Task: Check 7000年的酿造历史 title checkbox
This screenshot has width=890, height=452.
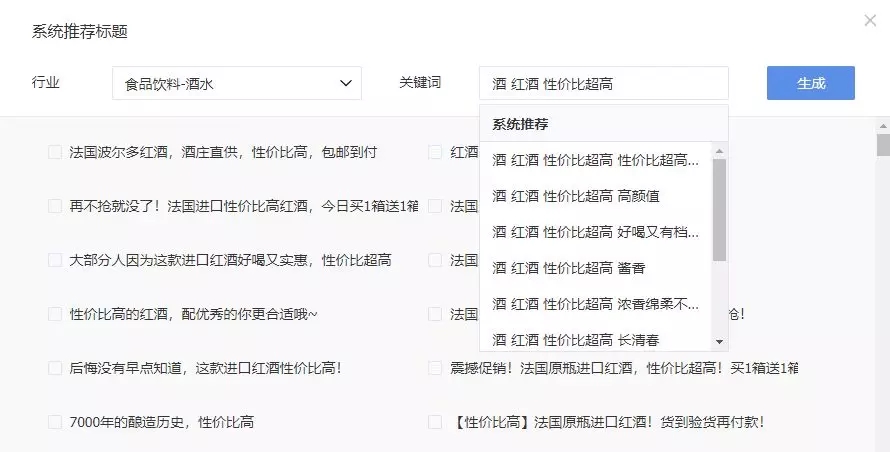Action: [55, 422]
